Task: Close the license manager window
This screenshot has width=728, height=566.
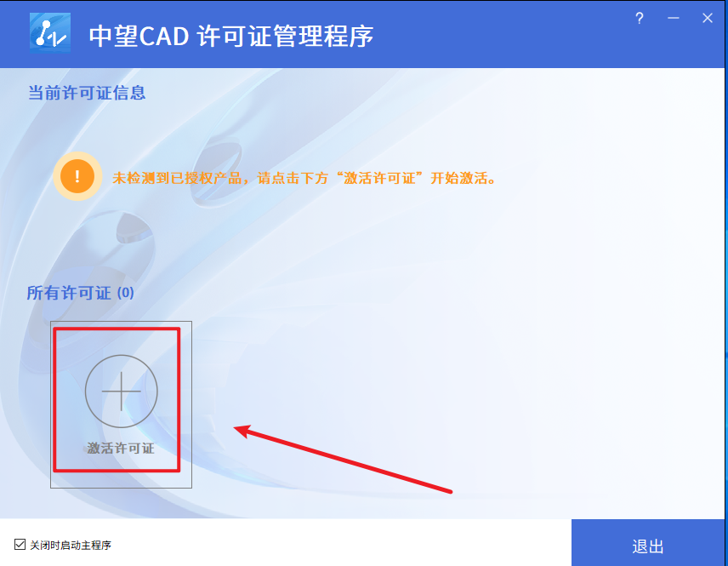Action: [707, 18]
